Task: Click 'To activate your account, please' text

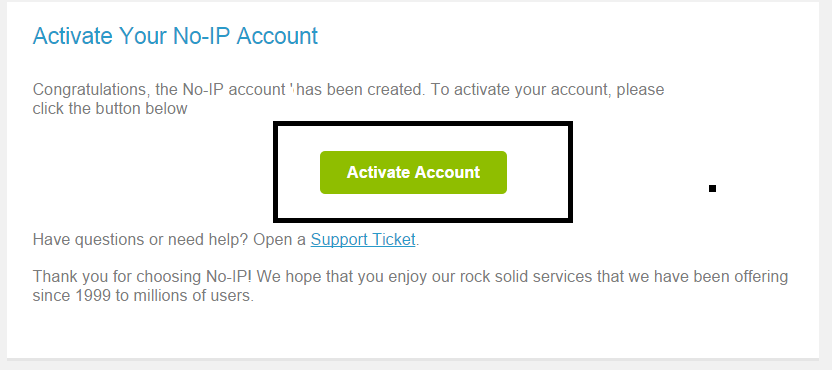Action: coord(547,89)
